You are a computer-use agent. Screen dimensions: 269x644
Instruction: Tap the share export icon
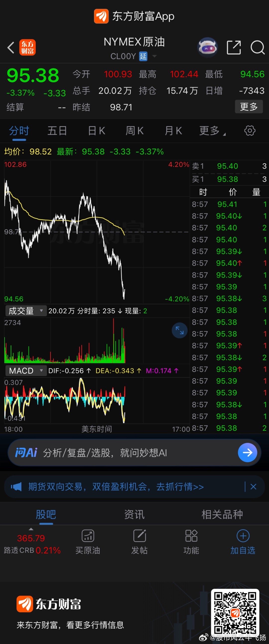[234, 47]
